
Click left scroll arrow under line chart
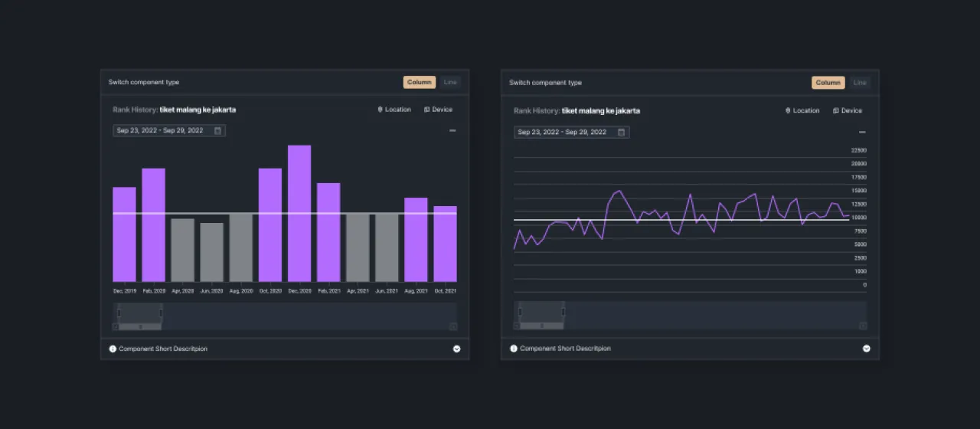(517, 326)
